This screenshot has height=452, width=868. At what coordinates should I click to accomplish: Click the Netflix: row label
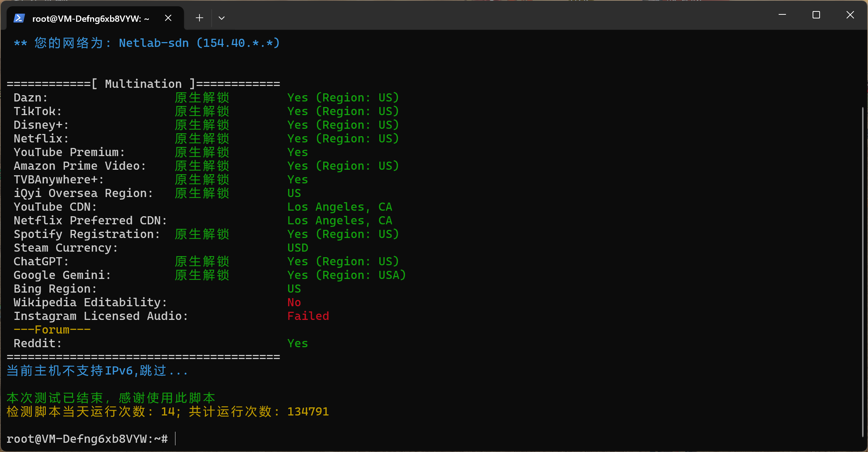(x=41, y=139)
